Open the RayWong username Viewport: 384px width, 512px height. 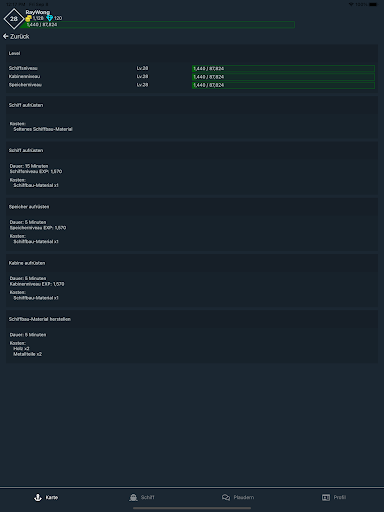[x=37, y=12]
